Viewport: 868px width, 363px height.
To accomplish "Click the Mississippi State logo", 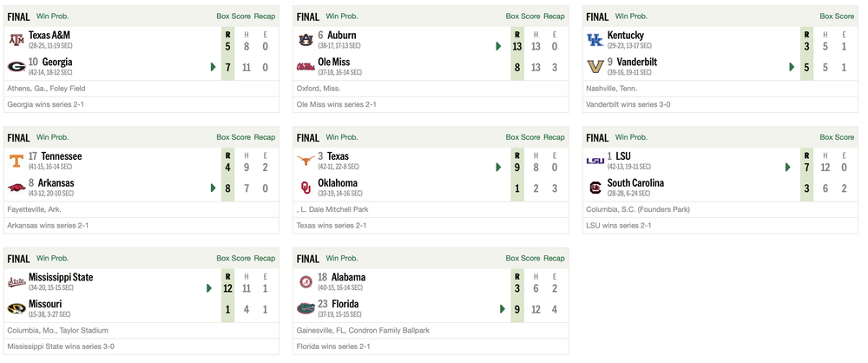I will (16, 282).
